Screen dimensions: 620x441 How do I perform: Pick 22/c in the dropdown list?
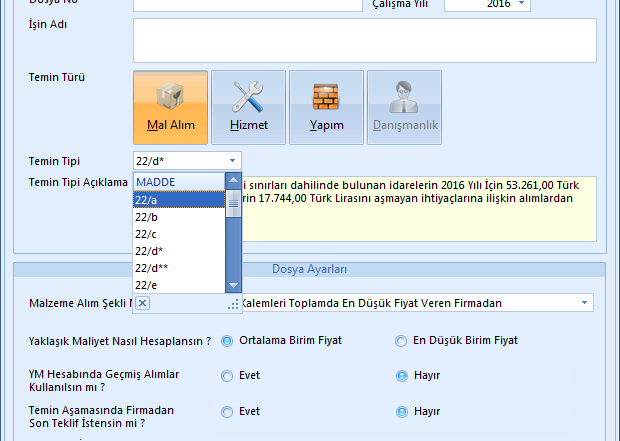(178, 234)
